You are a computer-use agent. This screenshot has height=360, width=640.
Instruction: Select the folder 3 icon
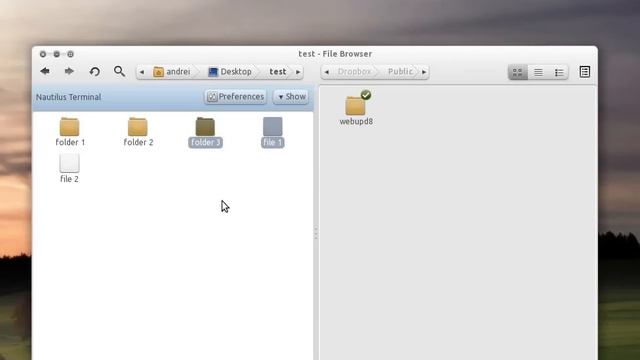tap(205, 127)
